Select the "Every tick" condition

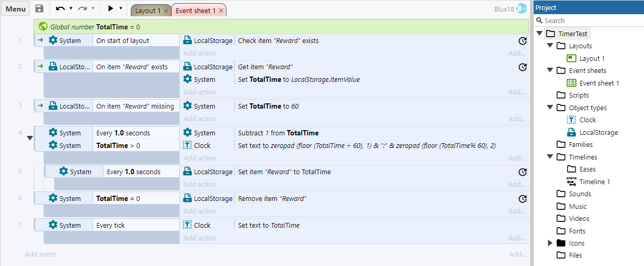point(136,225)
